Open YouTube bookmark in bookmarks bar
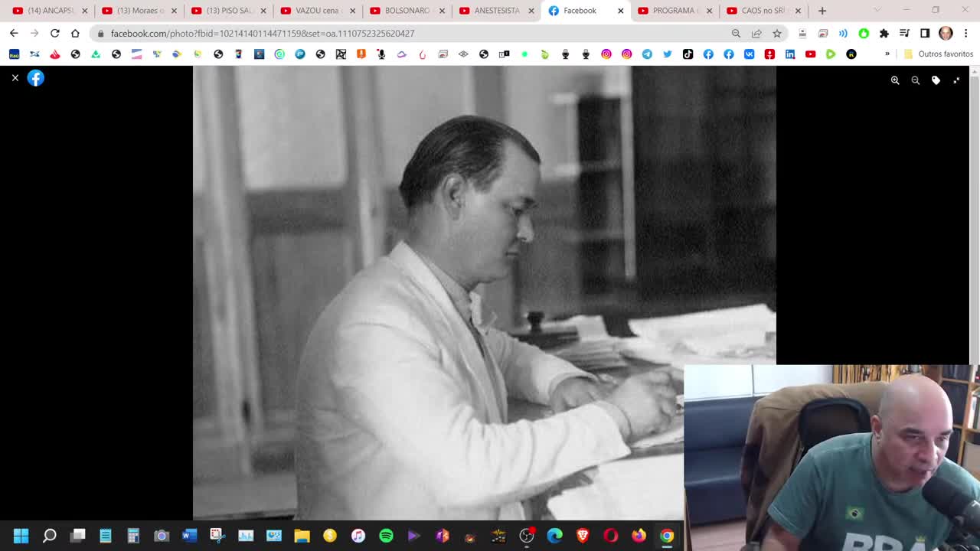 810,54
